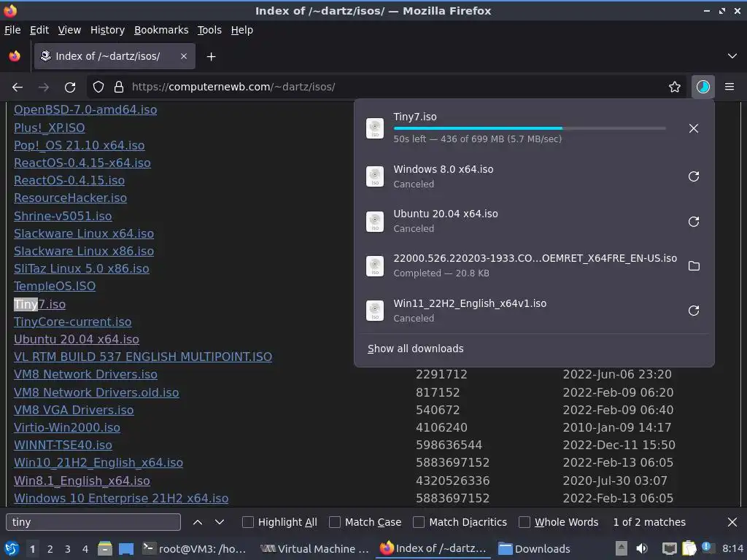Viewport: 747px width, 560px height.
Task: Show desktop from taskbar icon
Action: click(x=125, y=549)
